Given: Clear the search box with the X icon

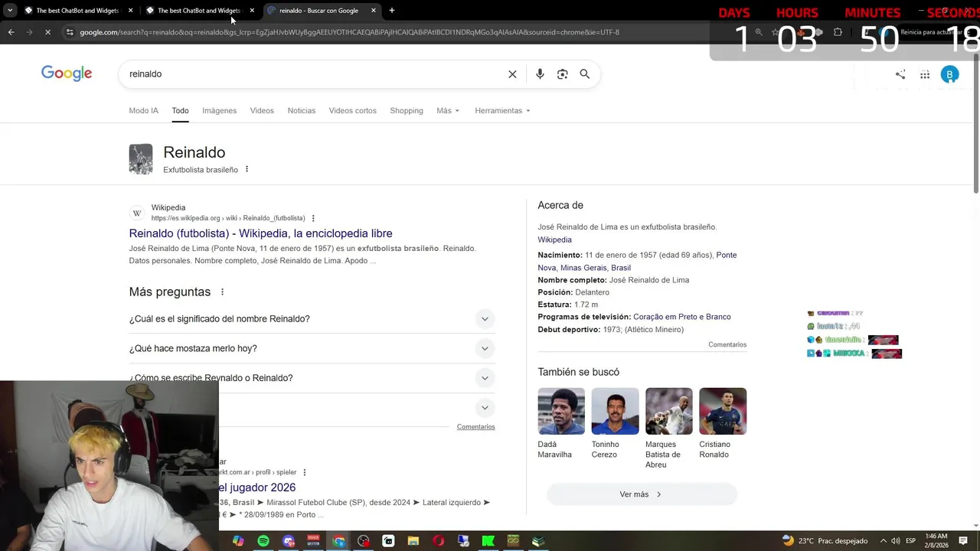Looking at the screenshot, I should click(512, 74).
